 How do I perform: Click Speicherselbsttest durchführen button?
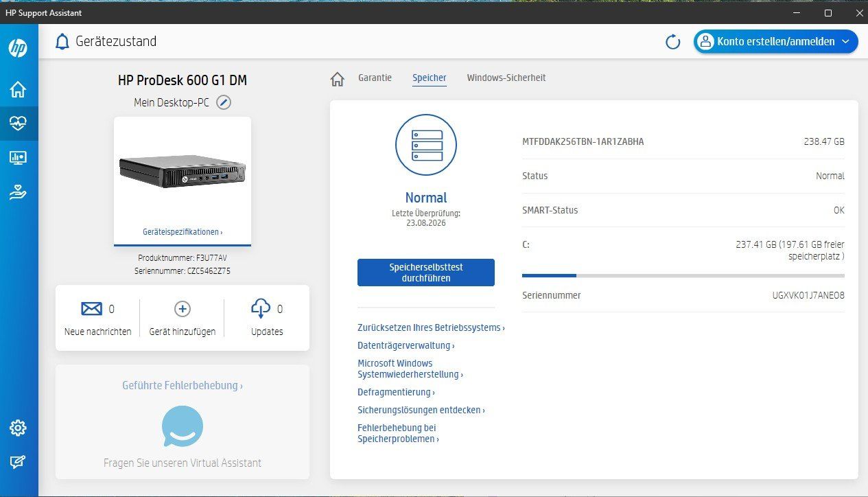426,273
